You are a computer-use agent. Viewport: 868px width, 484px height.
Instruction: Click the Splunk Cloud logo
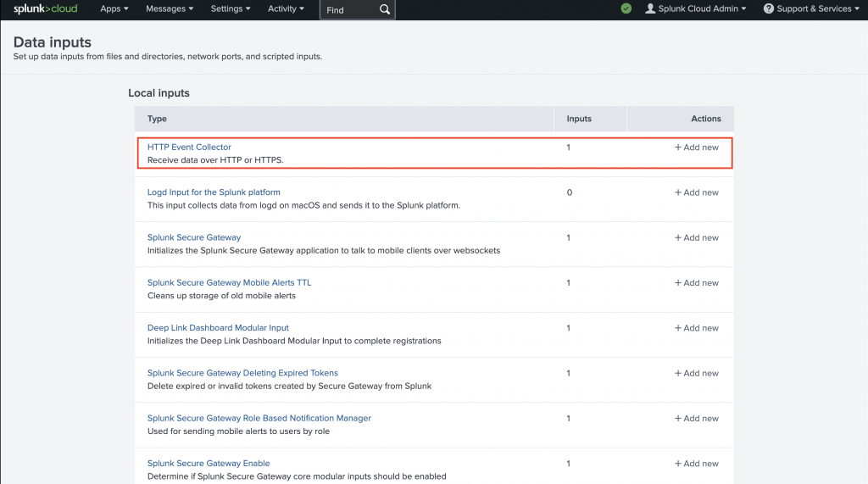pyautogui.click(x=45, y=8)
